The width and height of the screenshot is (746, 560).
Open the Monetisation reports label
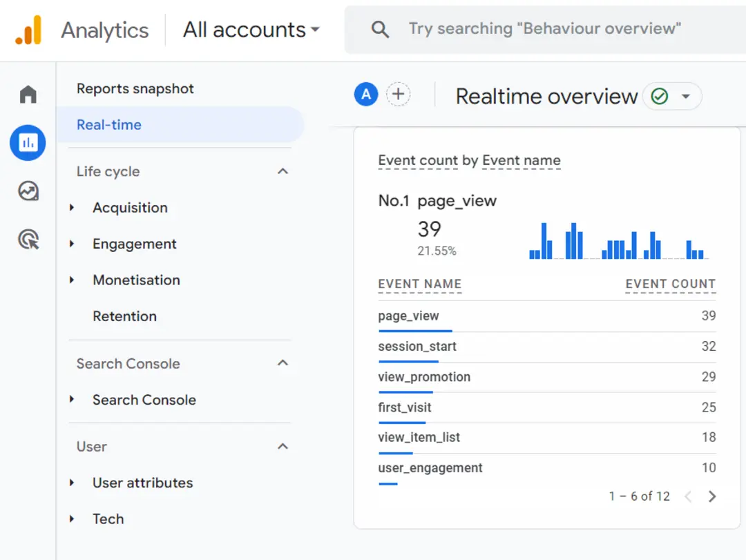tap(136, 280)
